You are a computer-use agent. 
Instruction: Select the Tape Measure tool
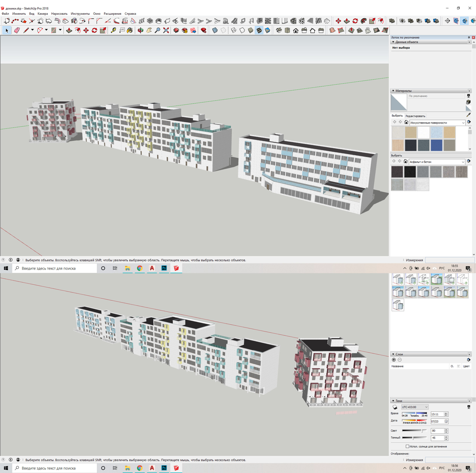click(114, 30)
